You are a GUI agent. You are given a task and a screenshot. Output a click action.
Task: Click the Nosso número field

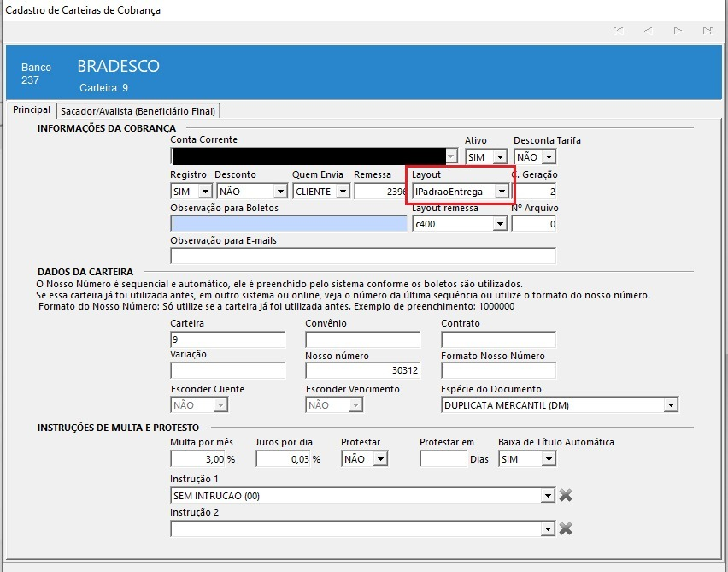(x=362, y=370)
